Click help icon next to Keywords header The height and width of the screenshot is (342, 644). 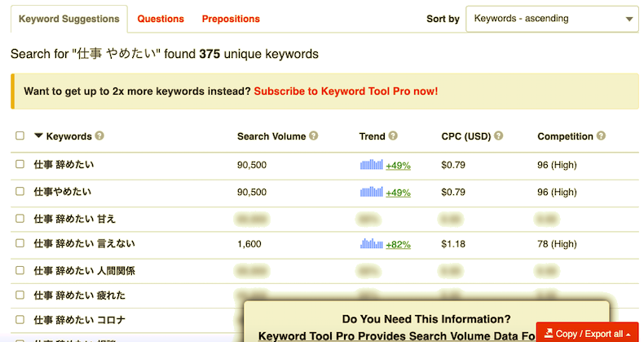[x=99, y=136]
